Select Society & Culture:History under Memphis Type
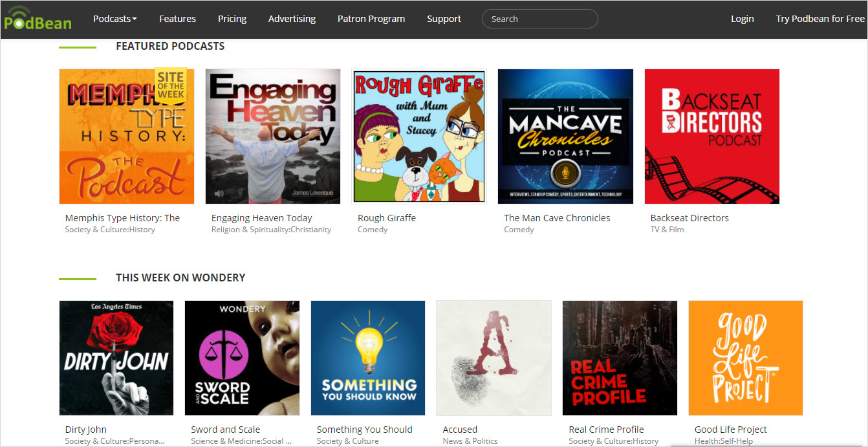Image resolution: width=868 pixels, height=447 pixels. 110,230
